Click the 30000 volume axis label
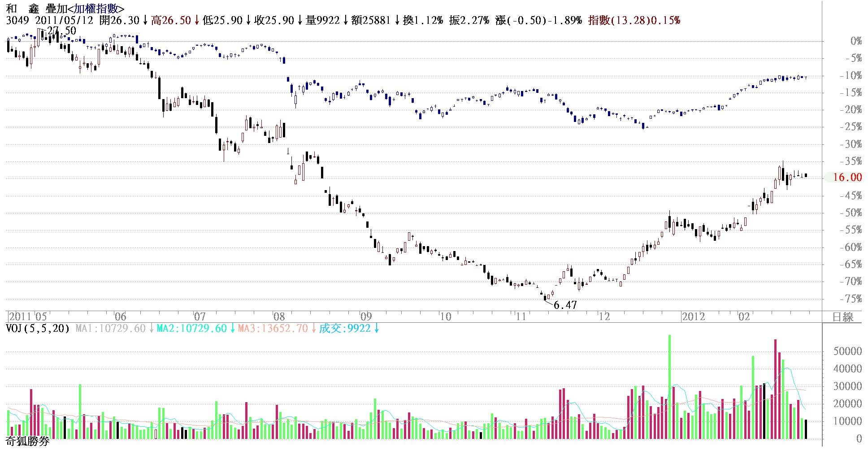 coord(847,386)
